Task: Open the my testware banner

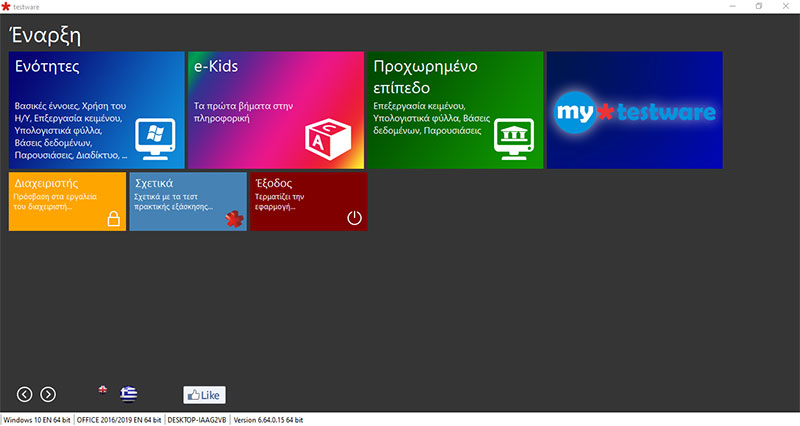Action: [635, 110]
